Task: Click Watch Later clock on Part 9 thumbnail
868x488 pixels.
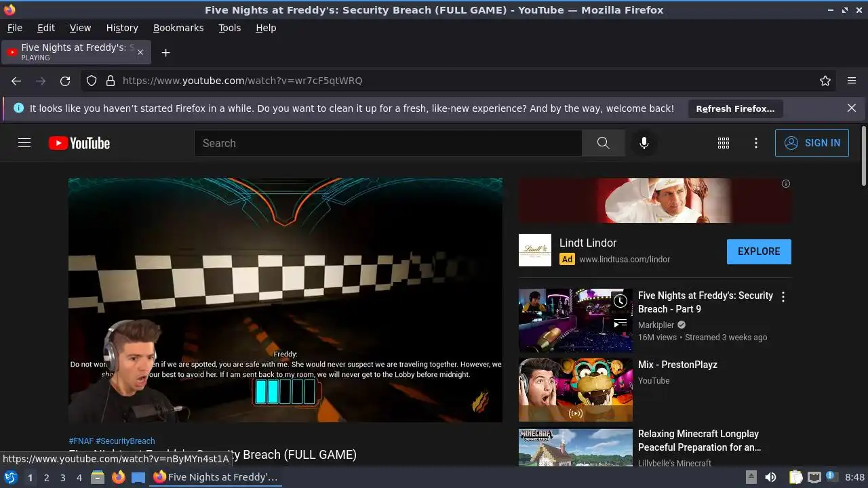Action: pyautogui.click(x=620, y=301)
